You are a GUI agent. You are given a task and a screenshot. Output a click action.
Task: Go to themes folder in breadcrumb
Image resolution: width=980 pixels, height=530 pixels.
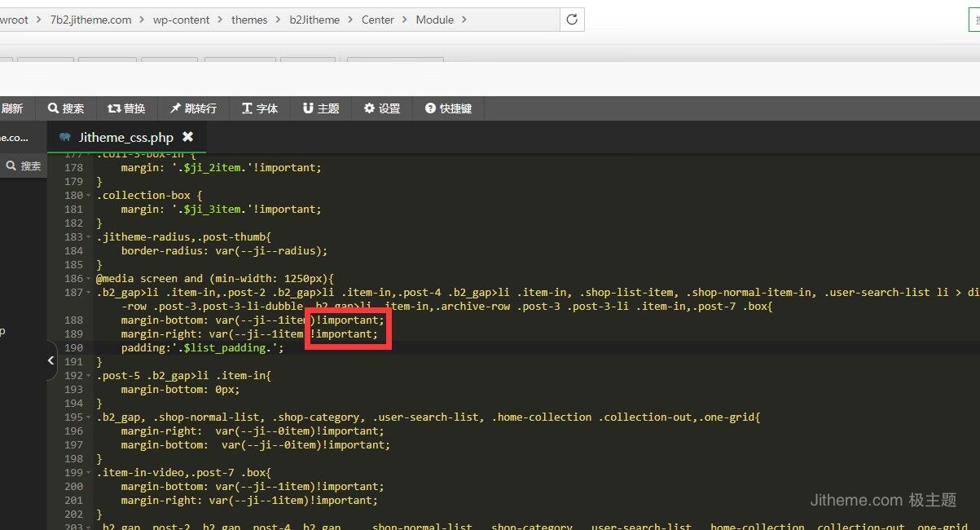(x=249, y=20)
